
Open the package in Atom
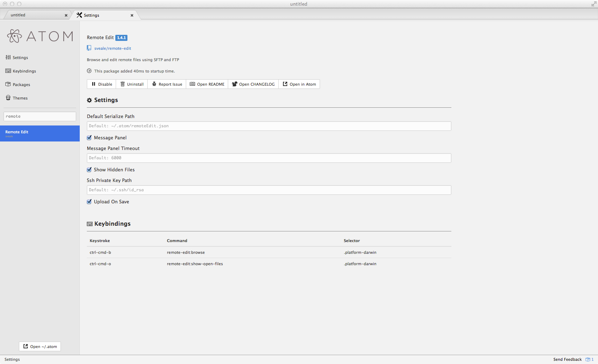[x=299, y=84]
